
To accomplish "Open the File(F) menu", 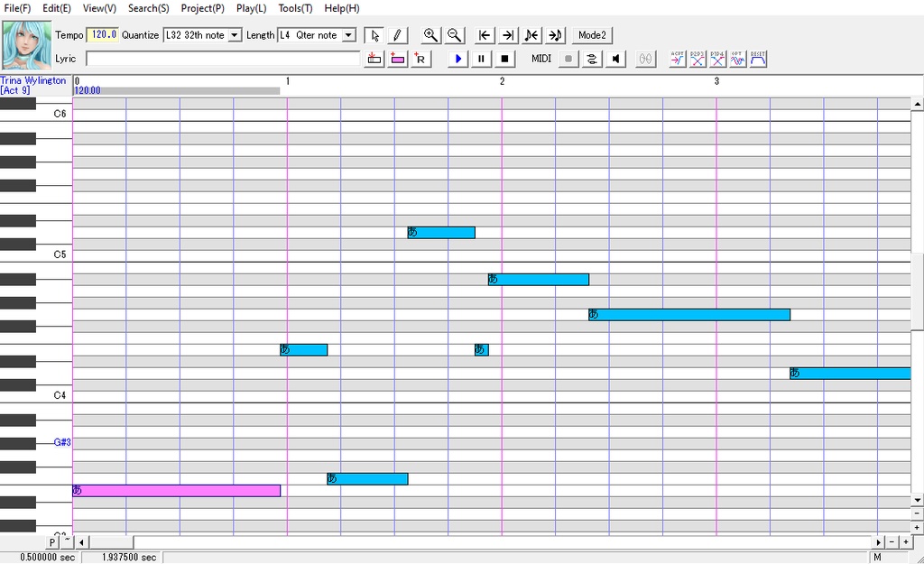I will tap(17, 8).
